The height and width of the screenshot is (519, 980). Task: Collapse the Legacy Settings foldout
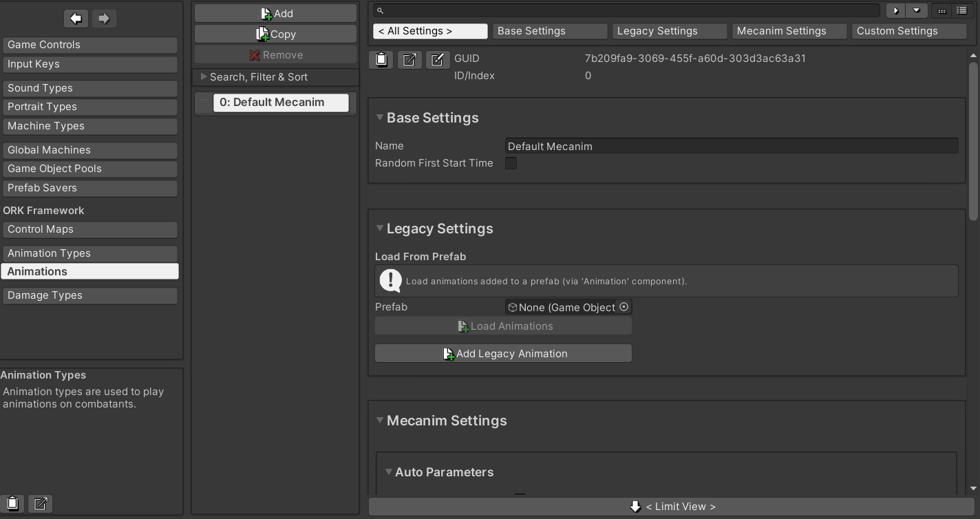pos(379,229)
